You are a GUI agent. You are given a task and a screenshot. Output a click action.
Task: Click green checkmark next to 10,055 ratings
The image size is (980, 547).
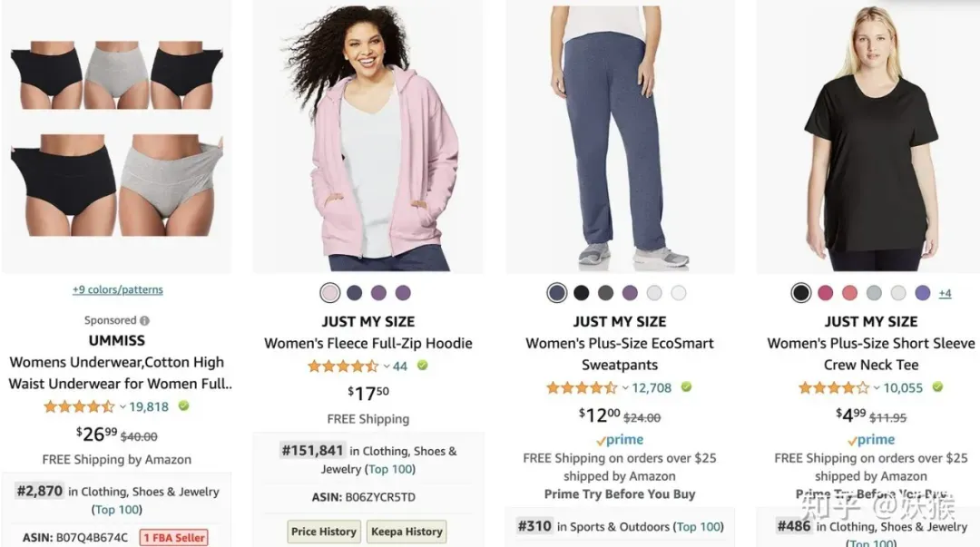(x=937, y=387)
